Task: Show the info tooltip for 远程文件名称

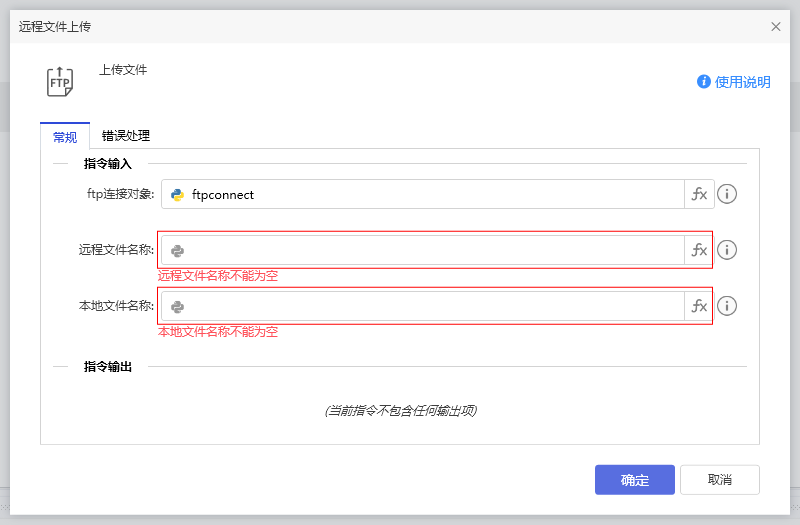Action: pos(728,250)
